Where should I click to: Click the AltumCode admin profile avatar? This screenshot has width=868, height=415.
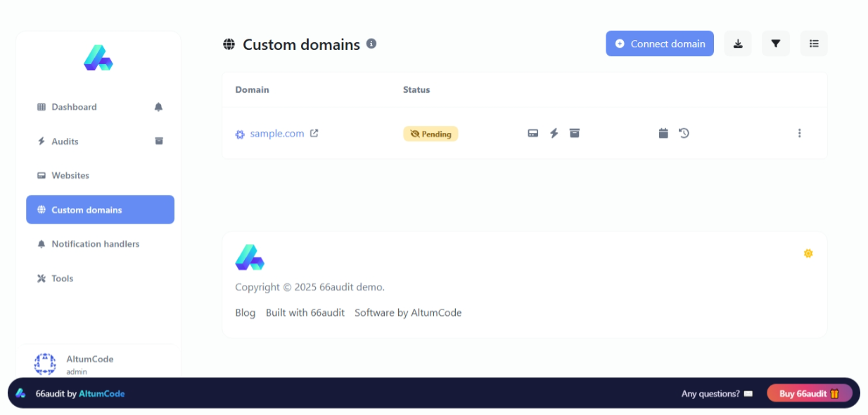point(45,364)
